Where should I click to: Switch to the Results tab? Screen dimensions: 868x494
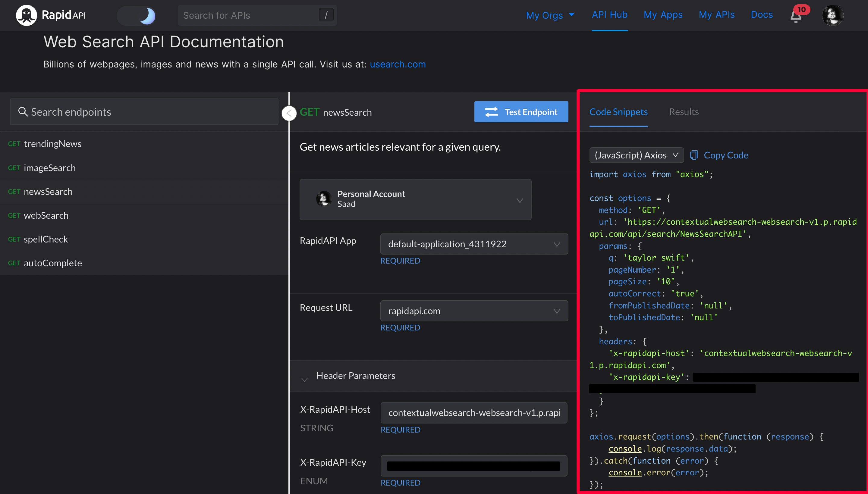point(684,112)
